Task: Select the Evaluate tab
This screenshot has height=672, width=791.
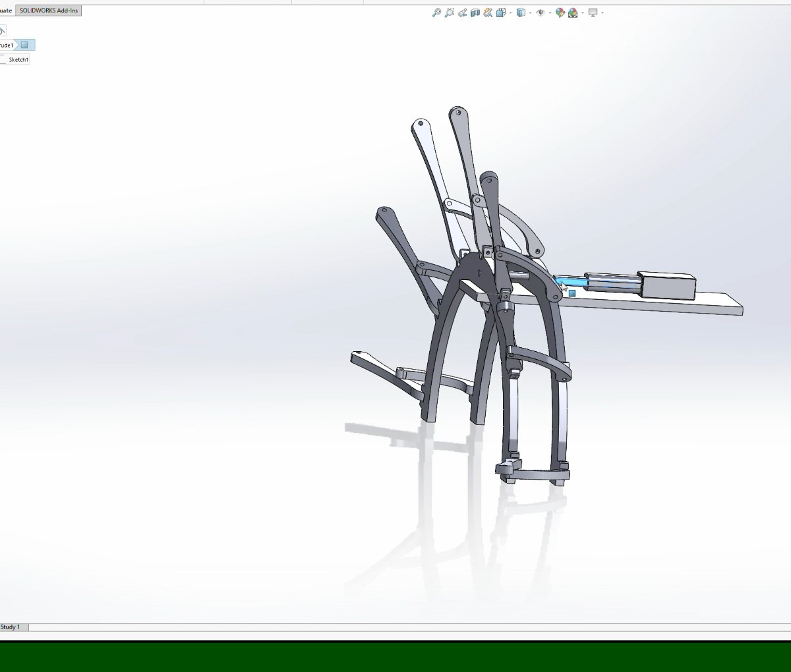Action: (x=7, y=11)
